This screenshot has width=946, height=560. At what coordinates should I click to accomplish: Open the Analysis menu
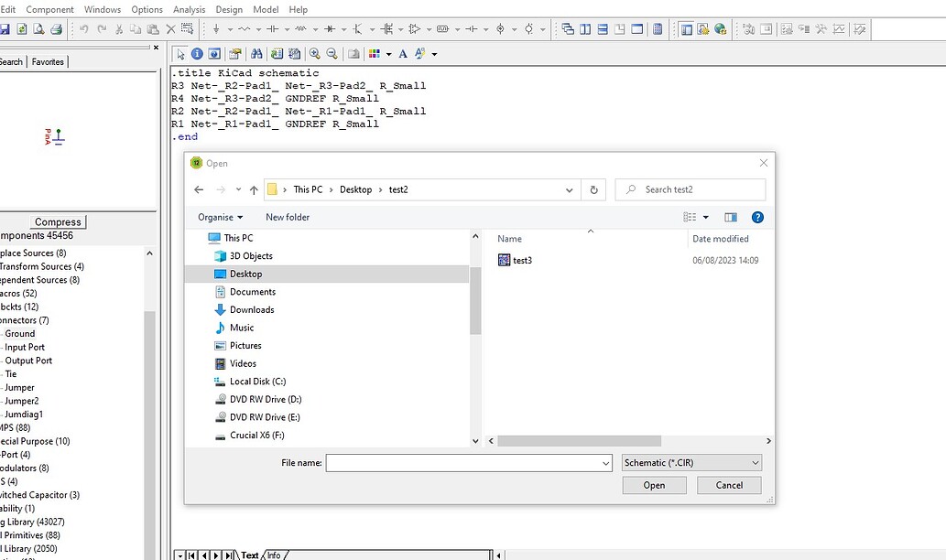[189, 9]
